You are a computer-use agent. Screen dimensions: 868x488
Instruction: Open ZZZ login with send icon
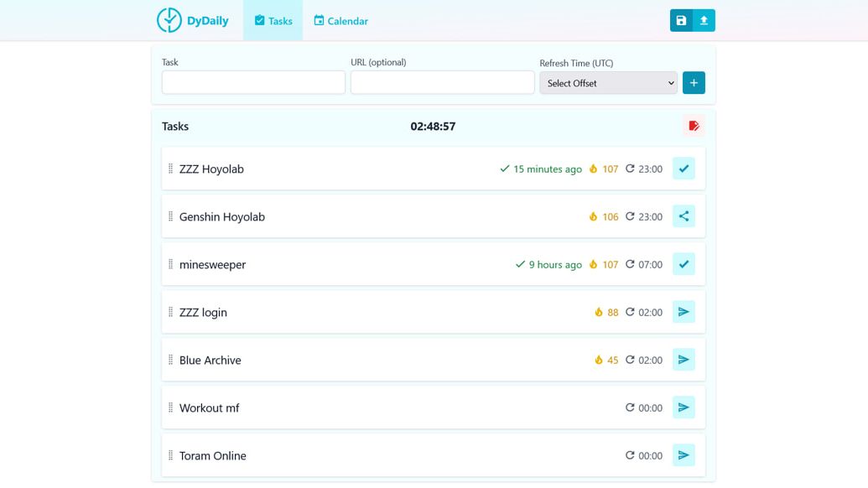click(683, 312)
